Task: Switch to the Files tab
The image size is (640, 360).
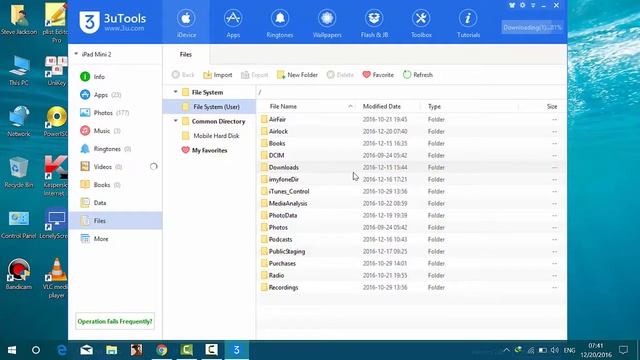Action: pos(186,54)
